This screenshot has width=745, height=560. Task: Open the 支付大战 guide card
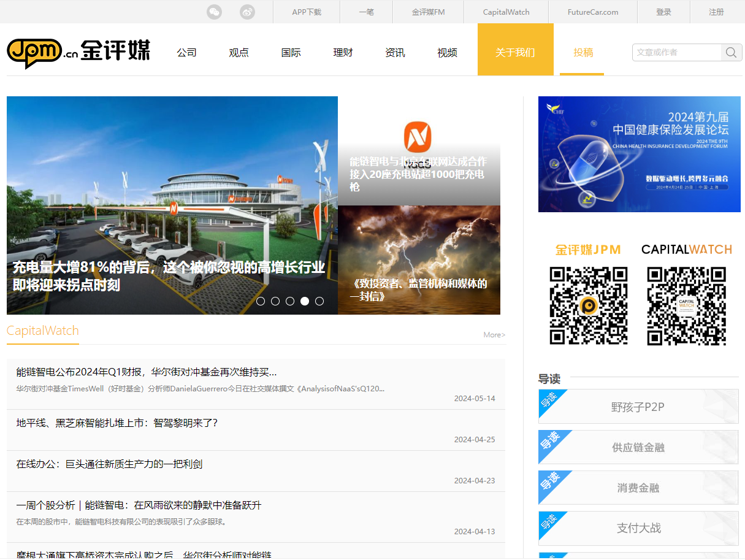638,528
